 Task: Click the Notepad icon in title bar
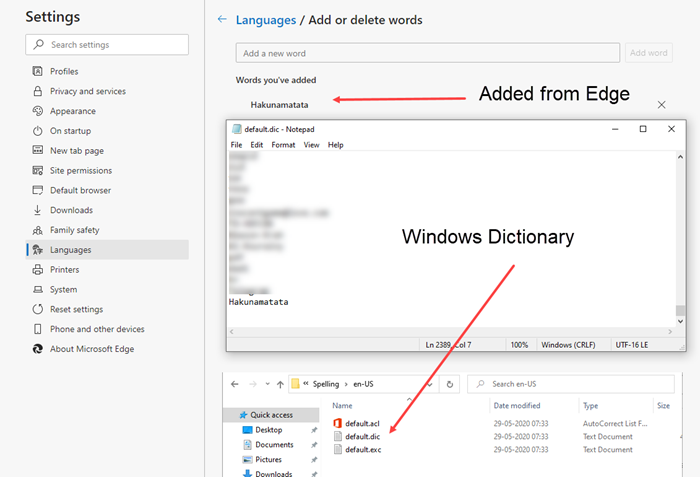(x=237, y=129)
